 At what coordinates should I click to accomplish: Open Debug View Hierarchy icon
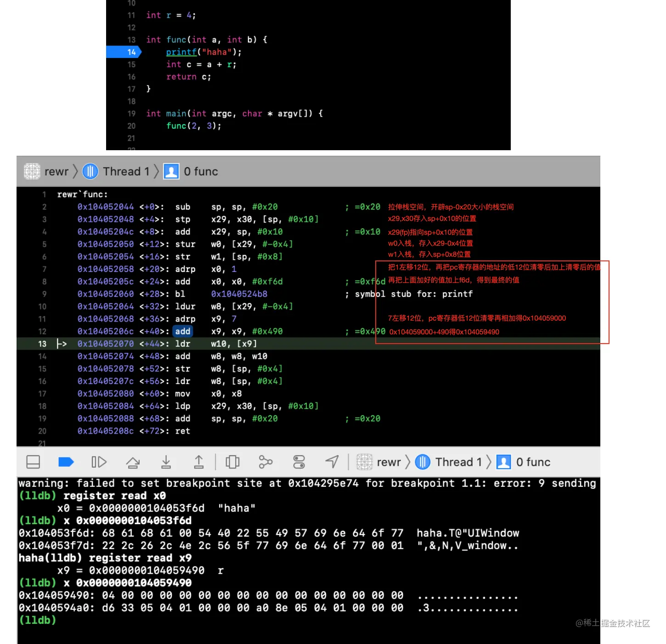click(232, 462)
